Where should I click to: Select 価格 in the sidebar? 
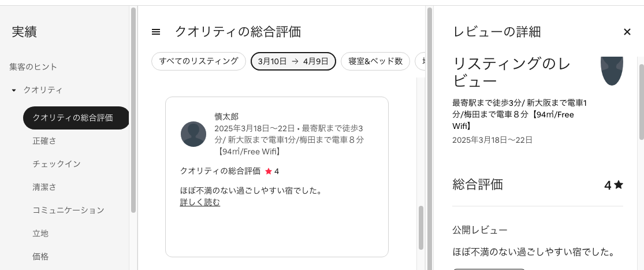coord(40,257)
